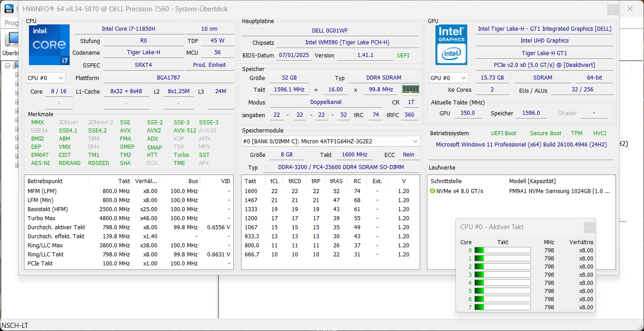The image size is (644, 331).
Task: Open the GPU #0 selector dropdown
Action: (448, 78)
